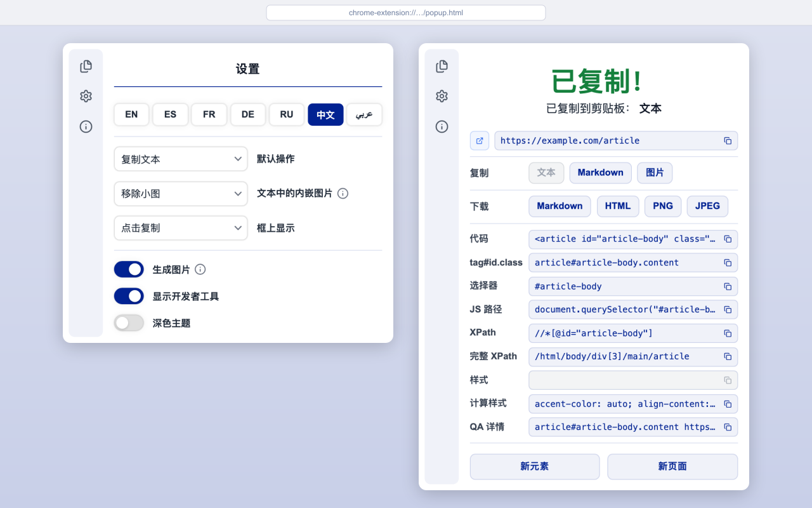Click copy icon in the 已复制 panel sidebar
Screen dimensions: 812x508
(442, 66)
